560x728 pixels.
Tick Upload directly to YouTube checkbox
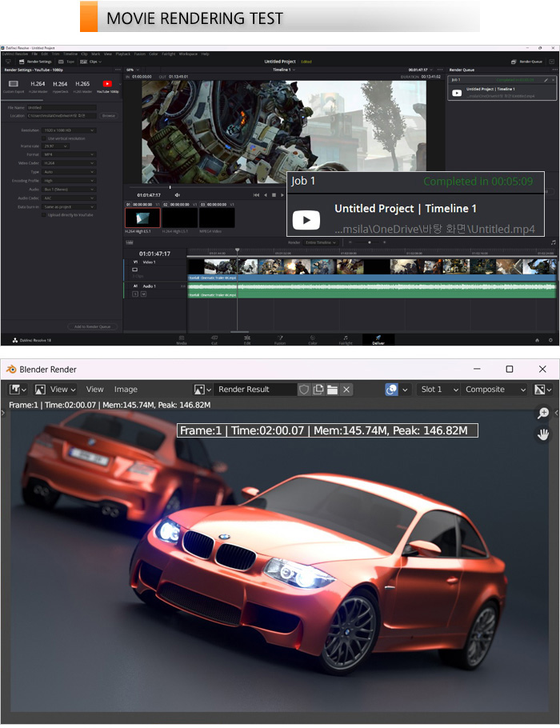pyautogui.click(x=45, y=214)
